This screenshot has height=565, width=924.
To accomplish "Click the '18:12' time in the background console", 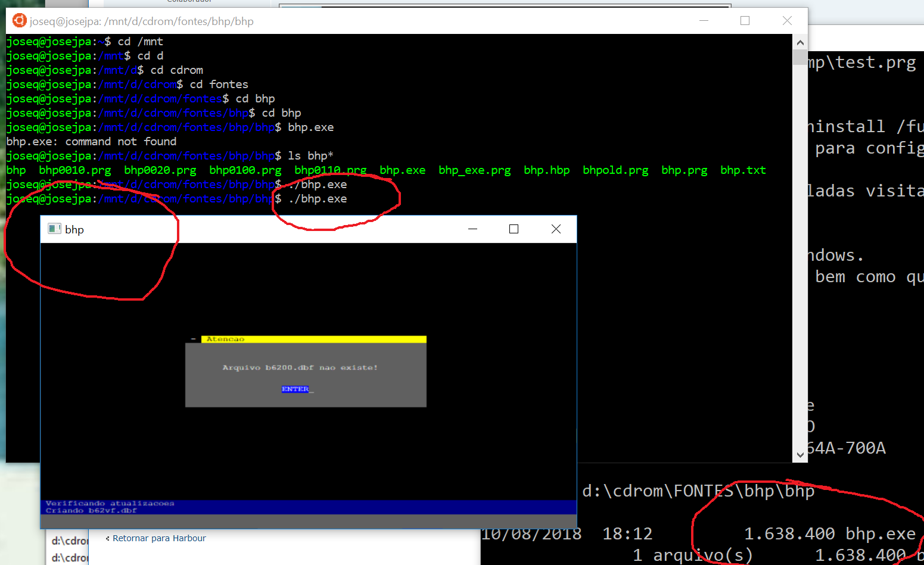I will (x=627, y=534).
